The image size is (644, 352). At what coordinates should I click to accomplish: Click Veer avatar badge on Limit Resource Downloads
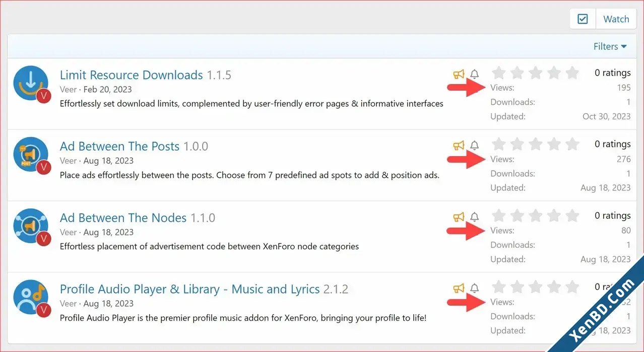pyautogui.click(x=44, y=96)
